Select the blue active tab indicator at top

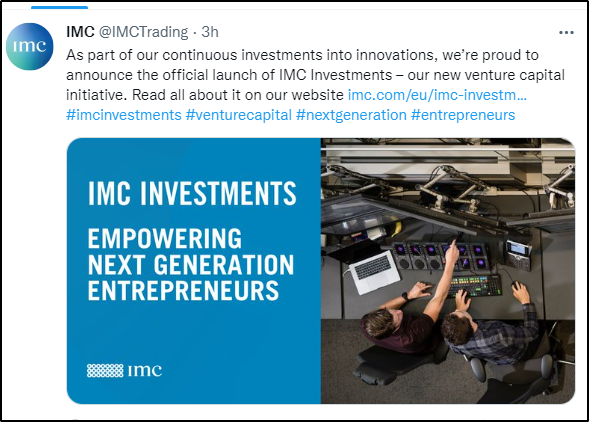[59, 7]
